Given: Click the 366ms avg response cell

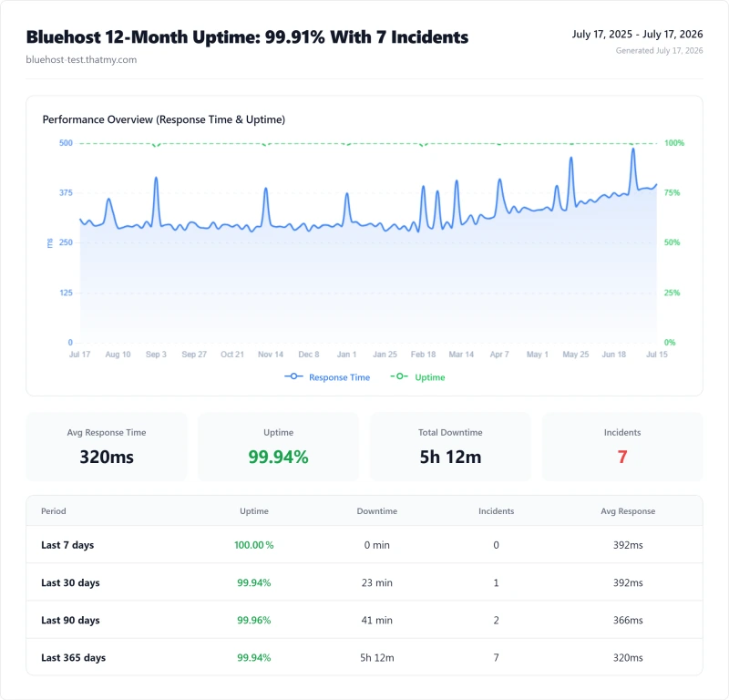Looking at the screenshot, I should tap(628, 620).
